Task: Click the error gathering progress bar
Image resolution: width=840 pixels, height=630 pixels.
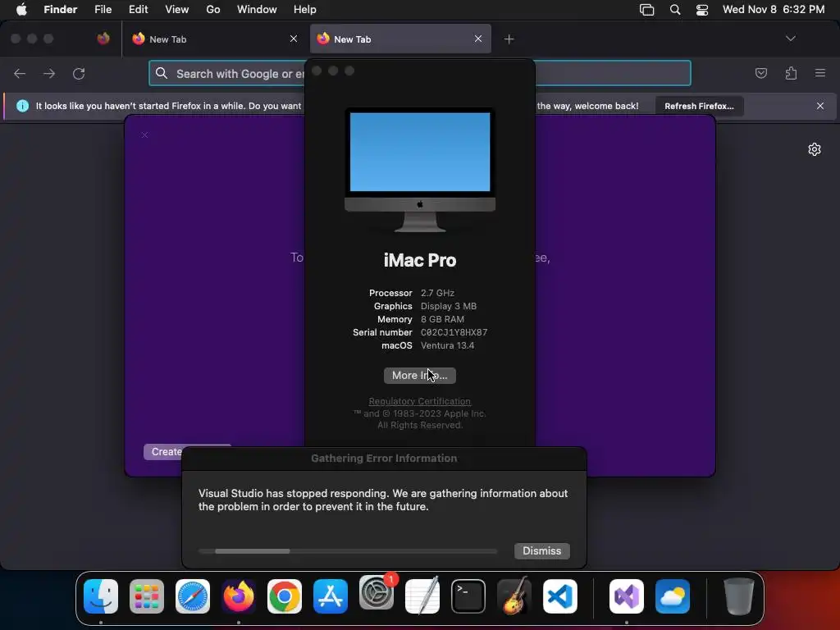Action: tap(348, 550)
